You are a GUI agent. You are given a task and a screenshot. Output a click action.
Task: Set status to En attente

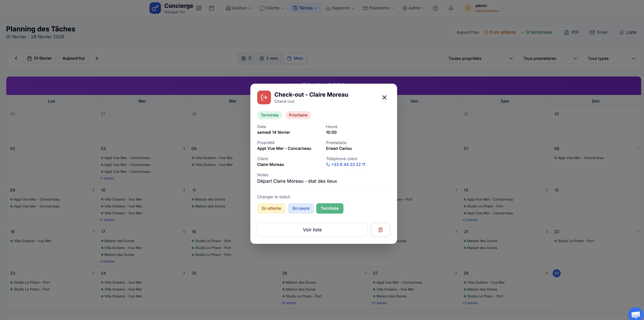(x=271, y=208)
